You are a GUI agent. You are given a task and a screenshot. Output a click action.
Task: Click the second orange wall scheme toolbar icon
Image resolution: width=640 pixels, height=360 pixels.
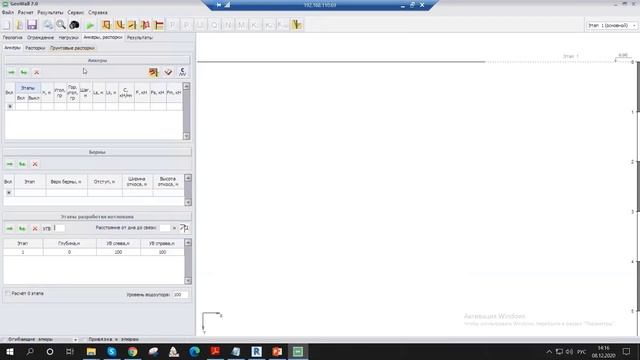click(119, 25)
